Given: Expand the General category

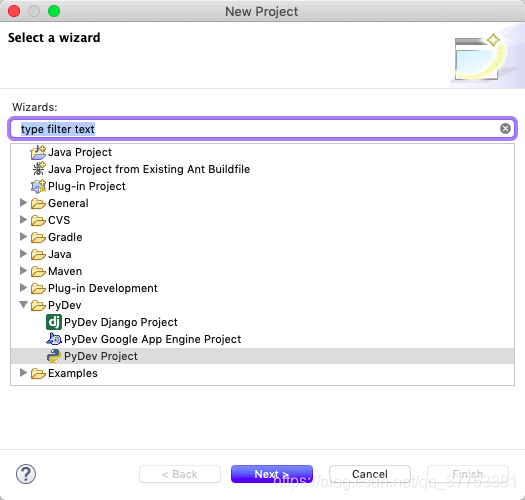Looking at the screenshot, I should (23, 203).
